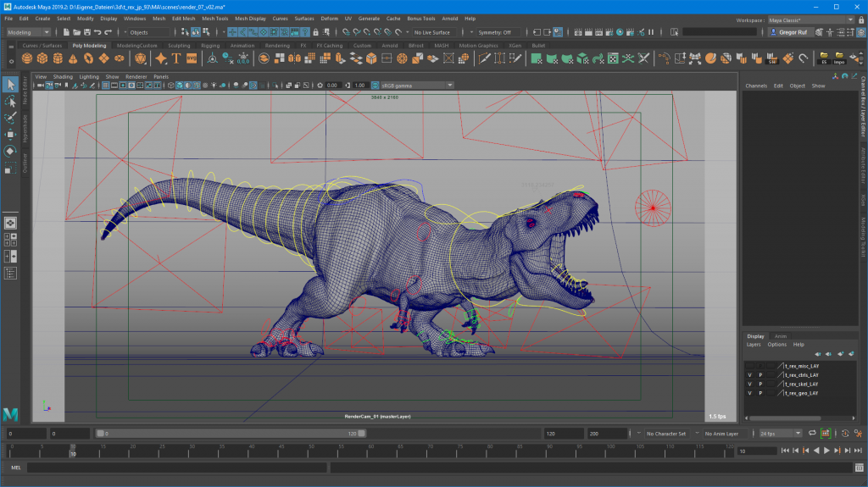868x487 pixels.
Task: Select the Lasso Select tool
Action: point(10,102)
